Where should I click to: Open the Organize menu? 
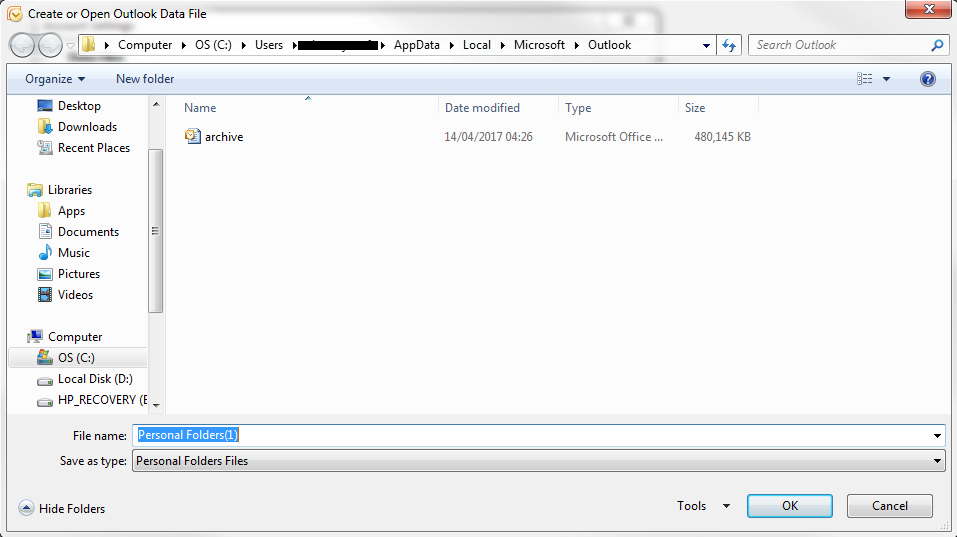55,79
